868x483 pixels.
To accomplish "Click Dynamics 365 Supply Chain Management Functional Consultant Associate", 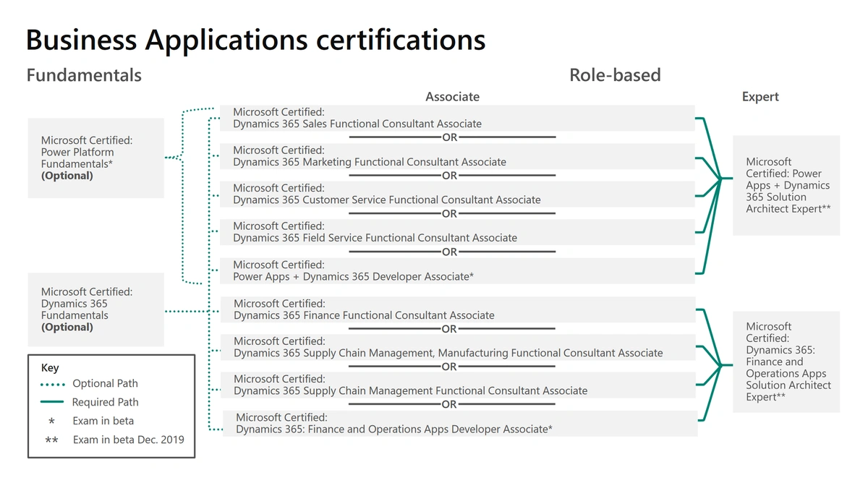I will pos(457,385).
